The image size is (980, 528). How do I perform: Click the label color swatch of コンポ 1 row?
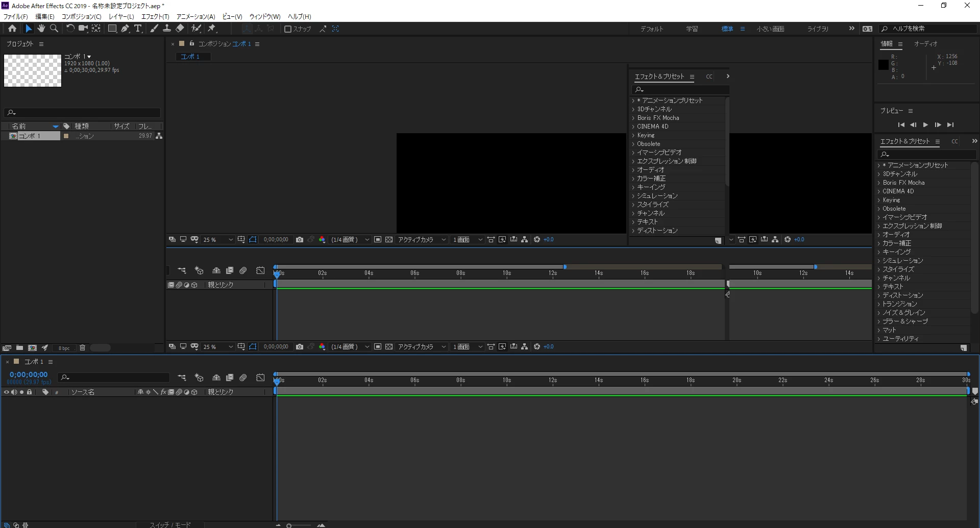pyautogui.click(x=66, y=136)
